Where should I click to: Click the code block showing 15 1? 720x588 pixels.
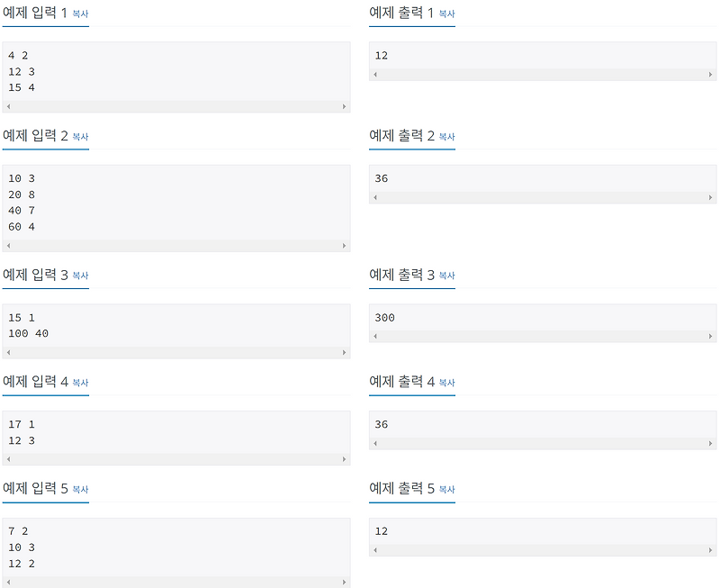pos(175,326)
